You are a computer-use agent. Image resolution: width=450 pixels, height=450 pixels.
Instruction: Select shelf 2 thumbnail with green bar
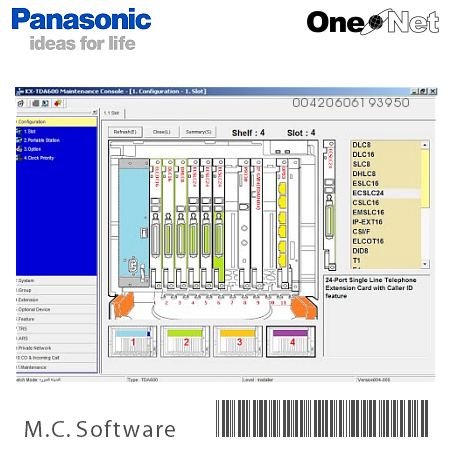tap(185, 342)
